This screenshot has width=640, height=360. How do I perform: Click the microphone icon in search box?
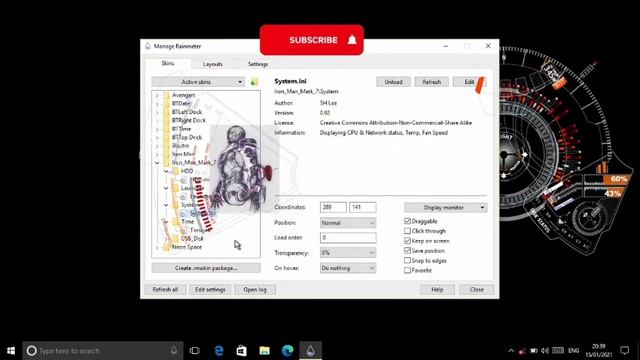(x=174, y=350)
